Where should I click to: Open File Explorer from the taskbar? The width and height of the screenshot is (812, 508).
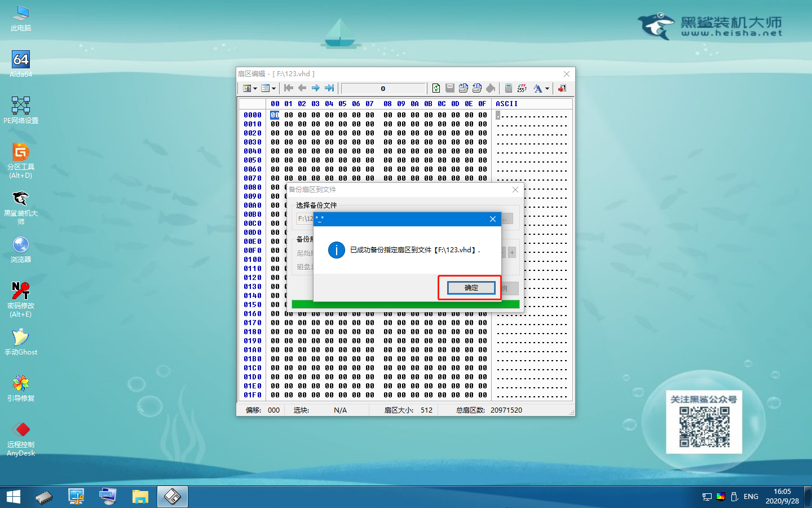coord(140,497)
